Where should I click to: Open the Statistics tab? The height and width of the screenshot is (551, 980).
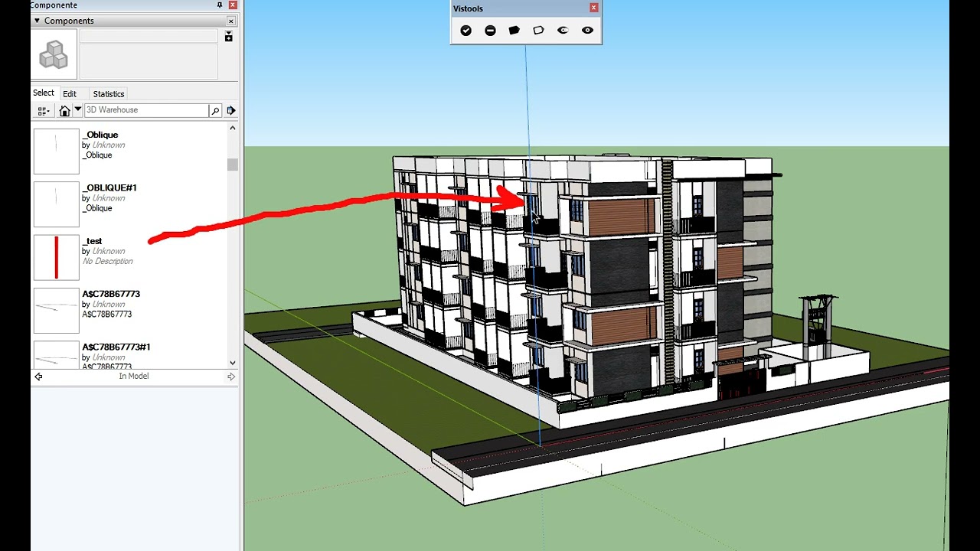(x=109, y=94)
